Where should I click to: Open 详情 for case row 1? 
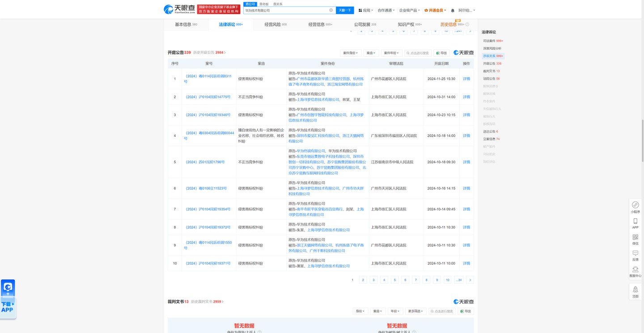click(466, 79)
